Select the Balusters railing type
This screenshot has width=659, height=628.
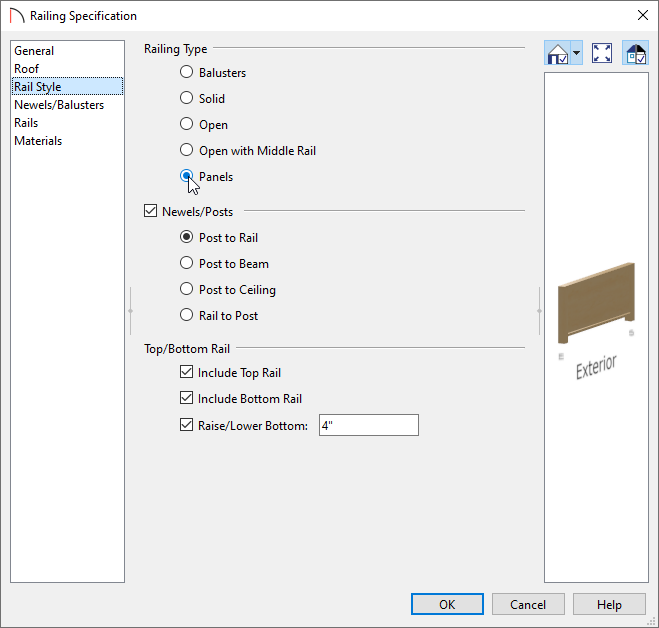[x=187, y=72]
